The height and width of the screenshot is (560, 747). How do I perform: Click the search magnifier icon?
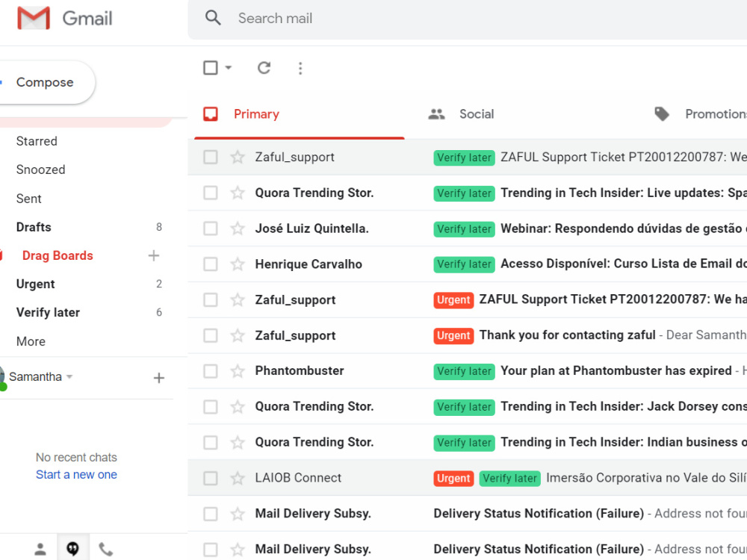click(213, 18)
